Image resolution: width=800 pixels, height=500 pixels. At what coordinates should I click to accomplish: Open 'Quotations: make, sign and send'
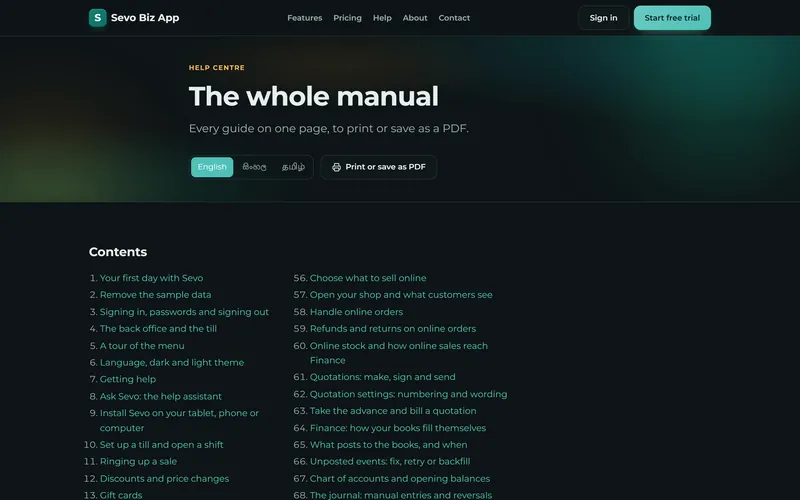383,377
